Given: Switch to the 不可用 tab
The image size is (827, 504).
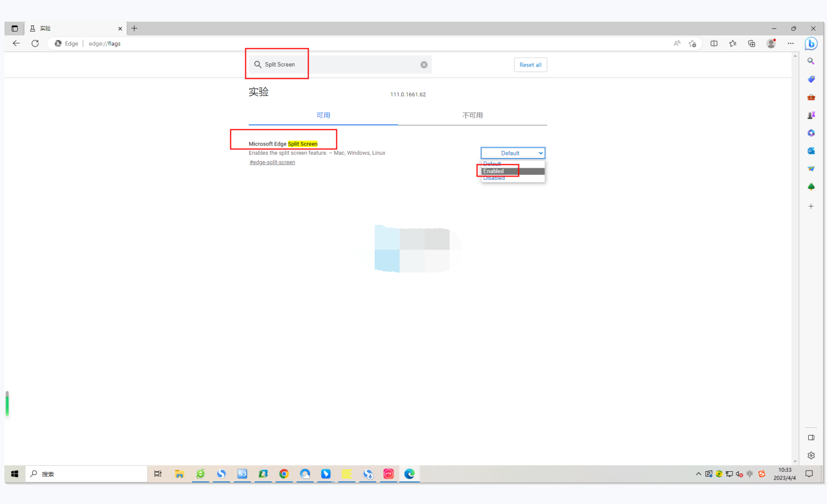Looking at the screenshot, I should click(x=472, y=115).
